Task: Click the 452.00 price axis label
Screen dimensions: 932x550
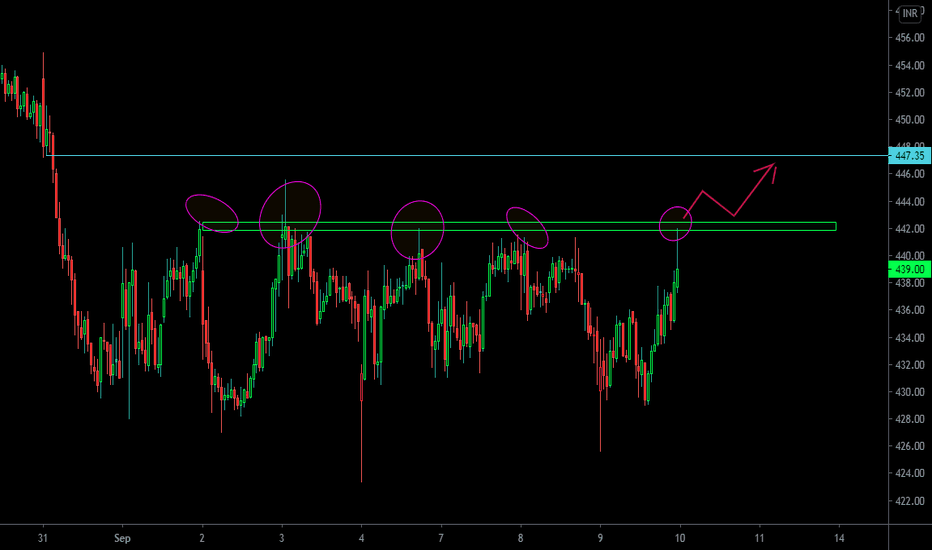Action: click(x=910, y=93)
